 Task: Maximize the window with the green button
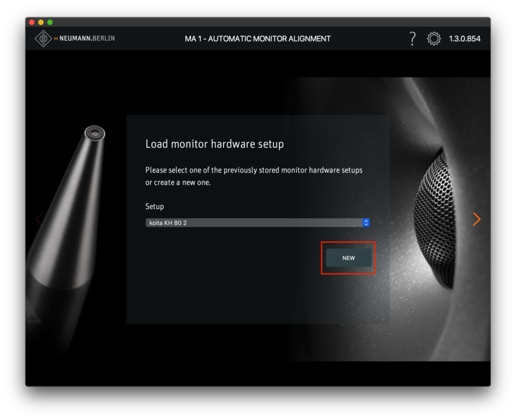coord(50,22)
